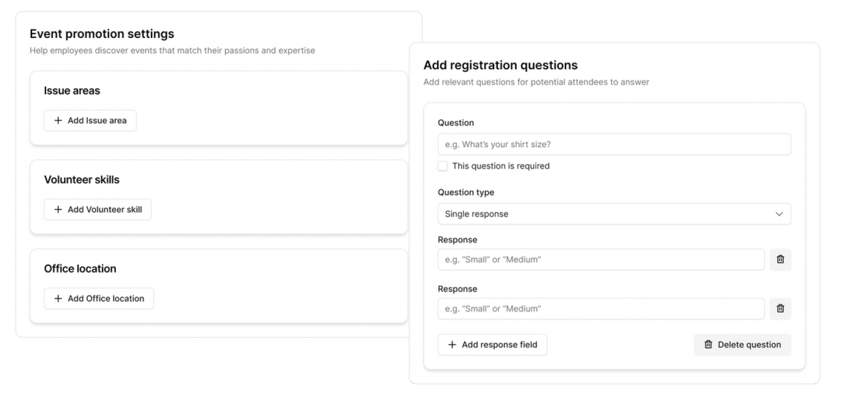Click plus icon in Add Volunteer skill
The image size is (868, 401).
point(58,210)
